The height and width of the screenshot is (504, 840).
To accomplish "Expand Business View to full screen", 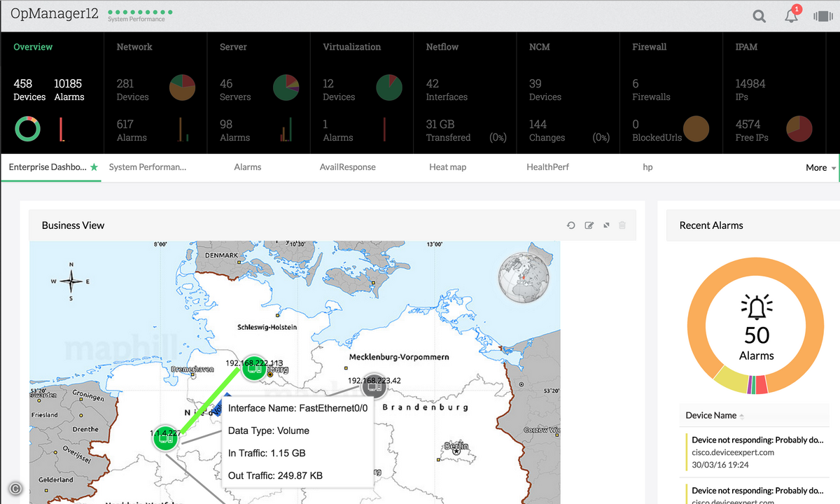I will click(606, 225).
